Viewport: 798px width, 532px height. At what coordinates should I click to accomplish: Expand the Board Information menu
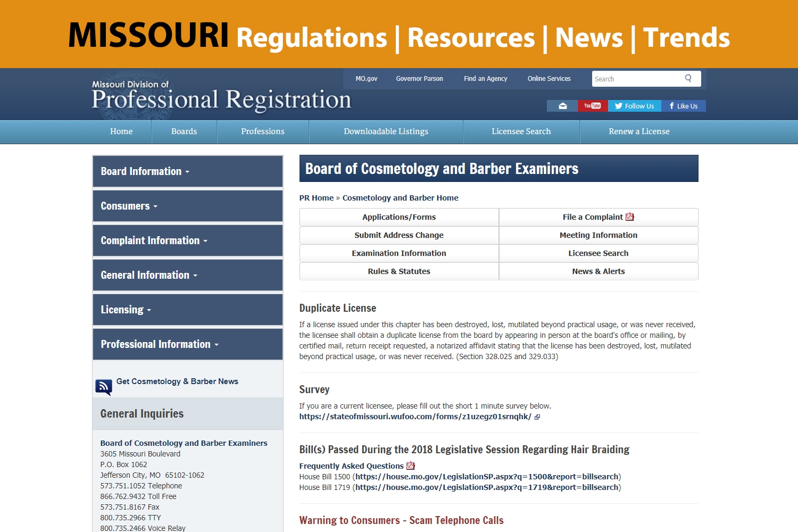[188, 171]
